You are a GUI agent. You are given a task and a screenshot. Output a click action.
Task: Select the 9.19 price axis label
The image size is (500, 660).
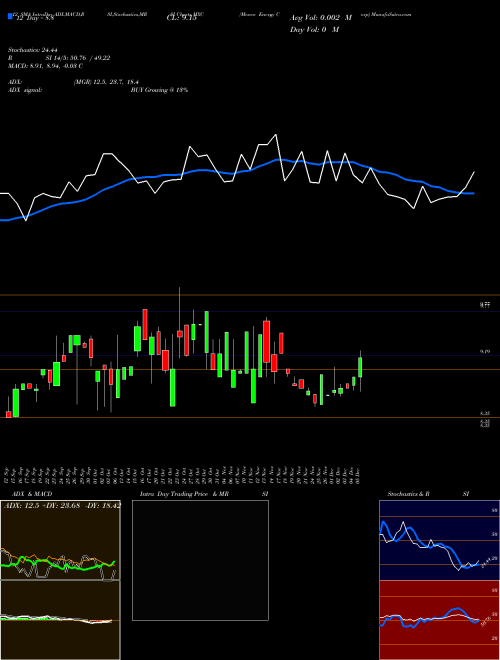click(x=485, y=351)
